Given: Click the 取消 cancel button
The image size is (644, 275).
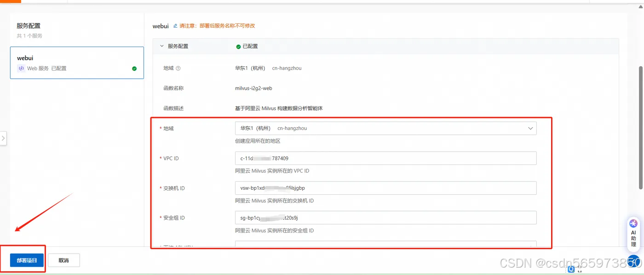Looking at the screenshot, I should point(64,260).
